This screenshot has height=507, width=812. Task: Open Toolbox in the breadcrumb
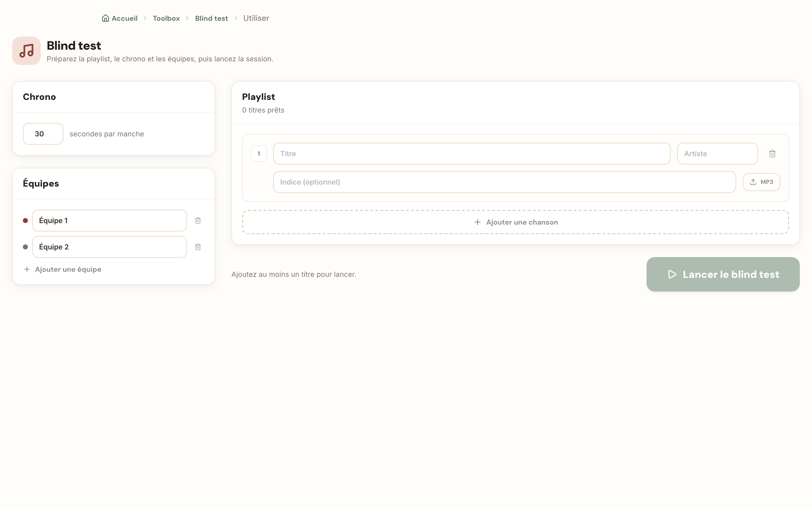[166, 18]
